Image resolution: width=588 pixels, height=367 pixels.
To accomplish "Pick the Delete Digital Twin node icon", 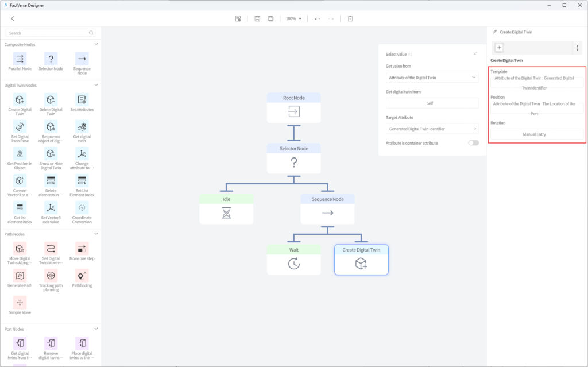I will 51,100.
